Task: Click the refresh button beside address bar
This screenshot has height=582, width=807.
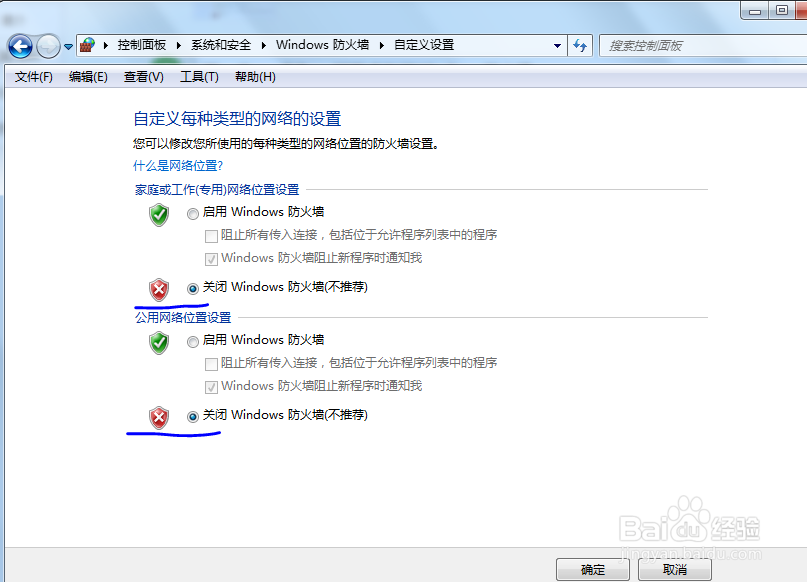Action: (x=580, y=46)
